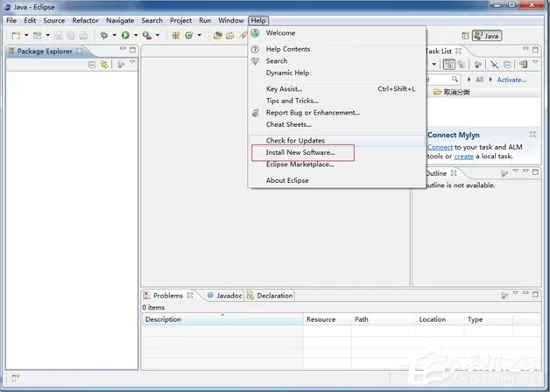
Task: Click the crossed-lines icon in Task List toolbar
Action: [494, 65]
